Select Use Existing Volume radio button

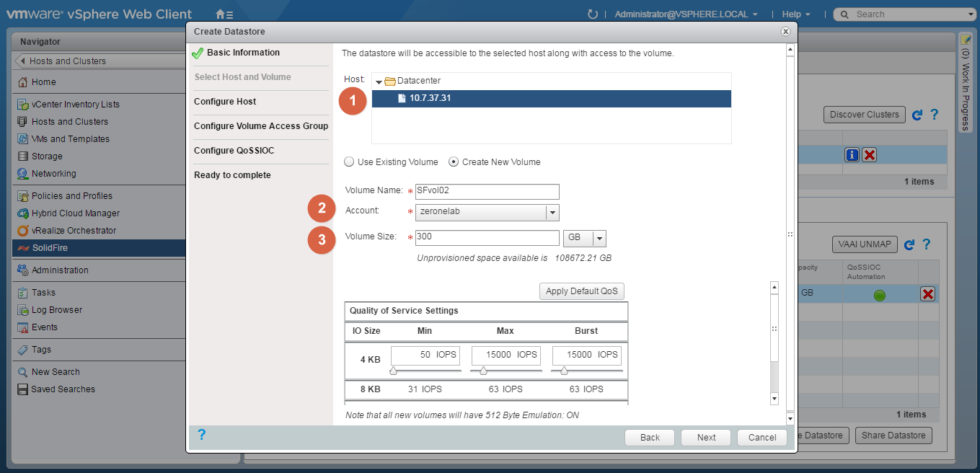pos(350,162)
